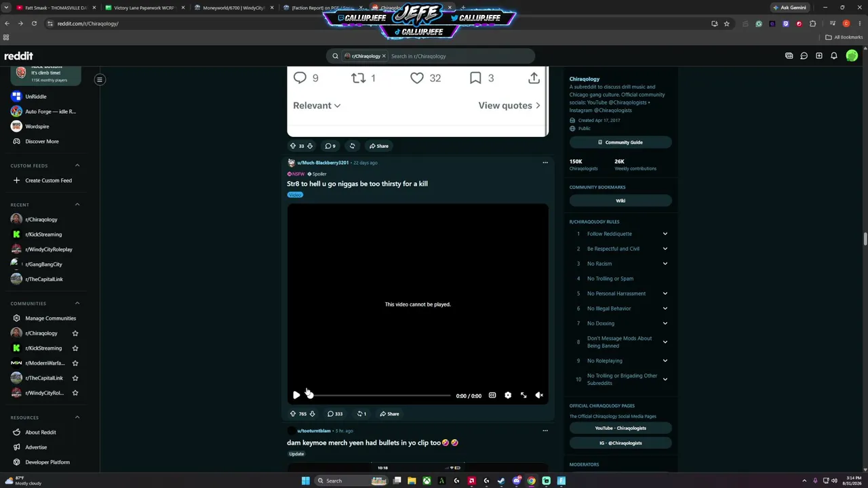The image size is (868, 488).
Task: Click the repost icon on the 33-vote post
Action: [352, 146]
